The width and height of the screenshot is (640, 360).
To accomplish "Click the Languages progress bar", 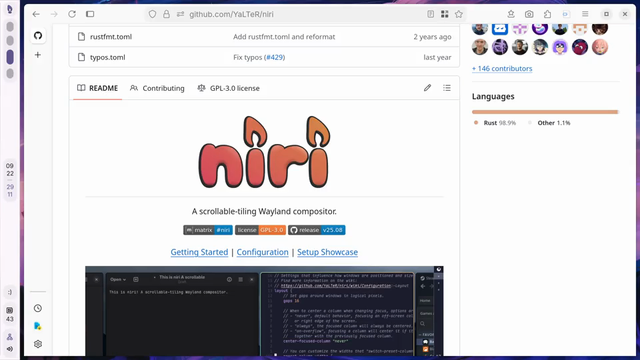I will tap(545, 112).
